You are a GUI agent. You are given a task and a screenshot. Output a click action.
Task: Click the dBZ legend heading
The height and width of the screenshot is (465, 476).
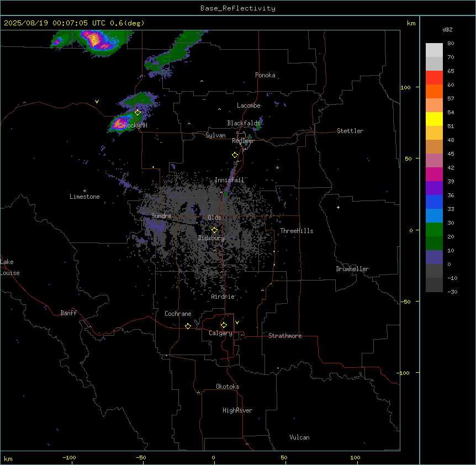click(x=447, y=29)
